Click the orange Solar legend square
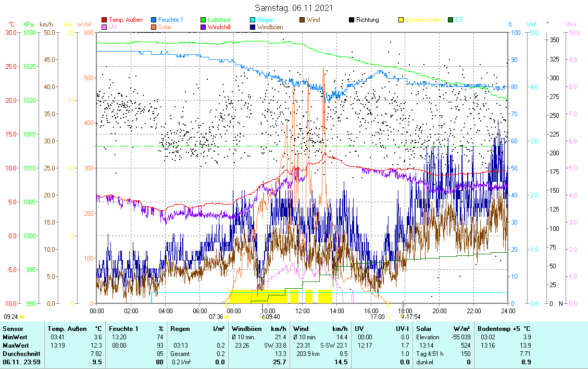 coord(154,27)
